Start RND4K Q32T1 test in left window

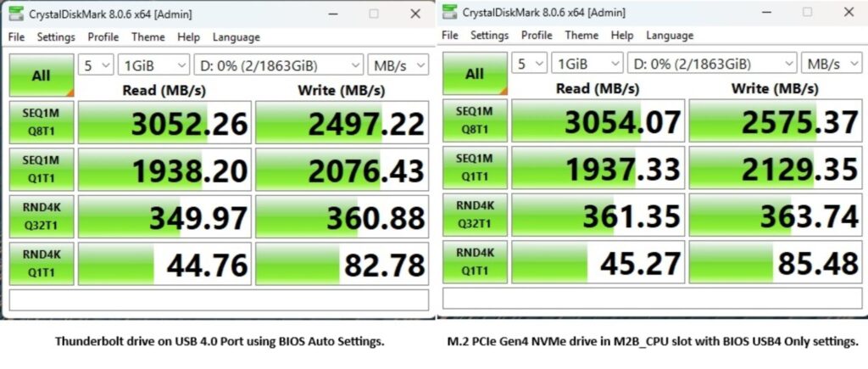point(42,216)
